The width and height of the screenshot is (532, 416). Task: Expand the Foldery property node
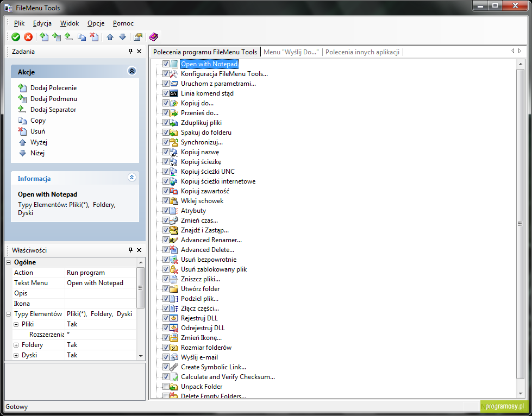(x=16, y=345)
